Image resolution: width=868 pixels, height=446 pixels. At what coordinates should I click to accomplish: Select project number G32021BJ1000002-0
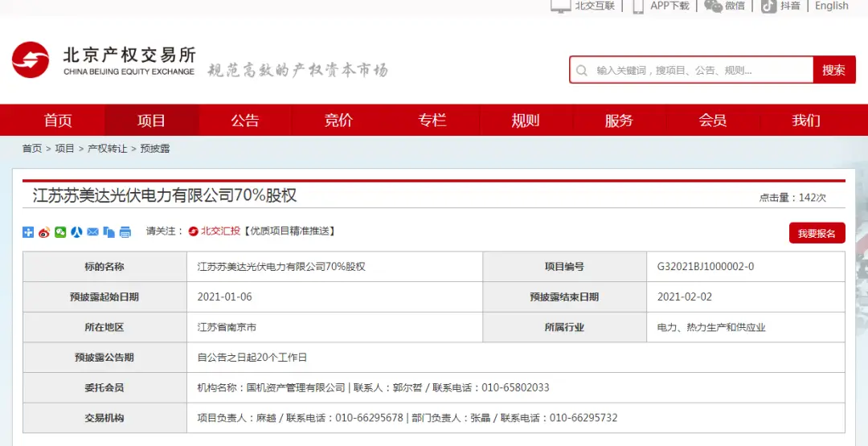(706, 267)
